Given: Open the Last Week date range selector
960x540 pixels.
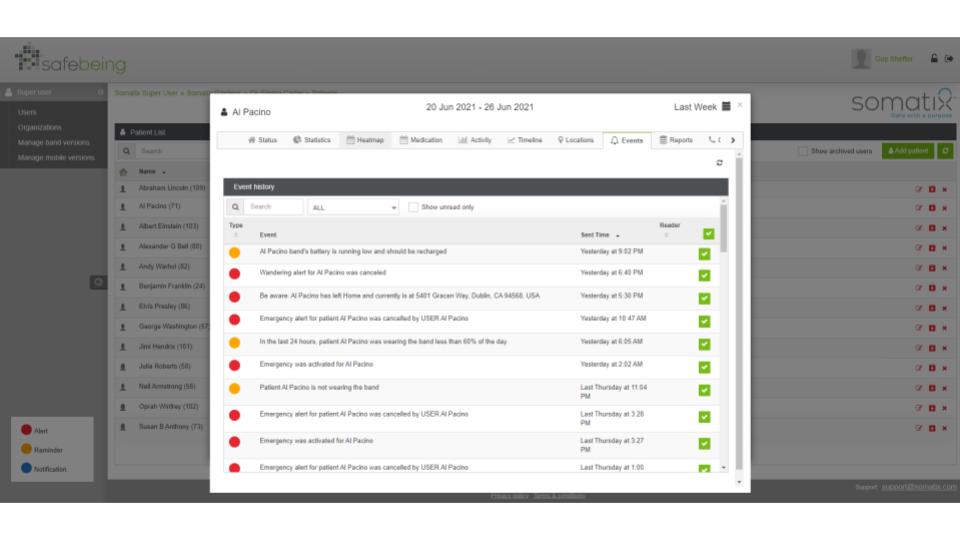Looking at the screenshot, I should pos(695,107).
